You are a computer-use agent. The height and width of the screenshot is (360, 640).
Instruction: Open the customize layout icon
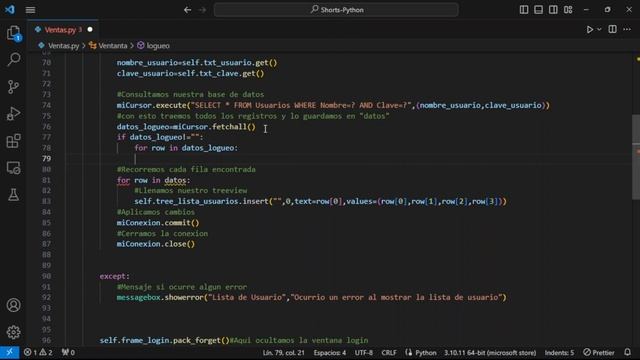(568, 9)
